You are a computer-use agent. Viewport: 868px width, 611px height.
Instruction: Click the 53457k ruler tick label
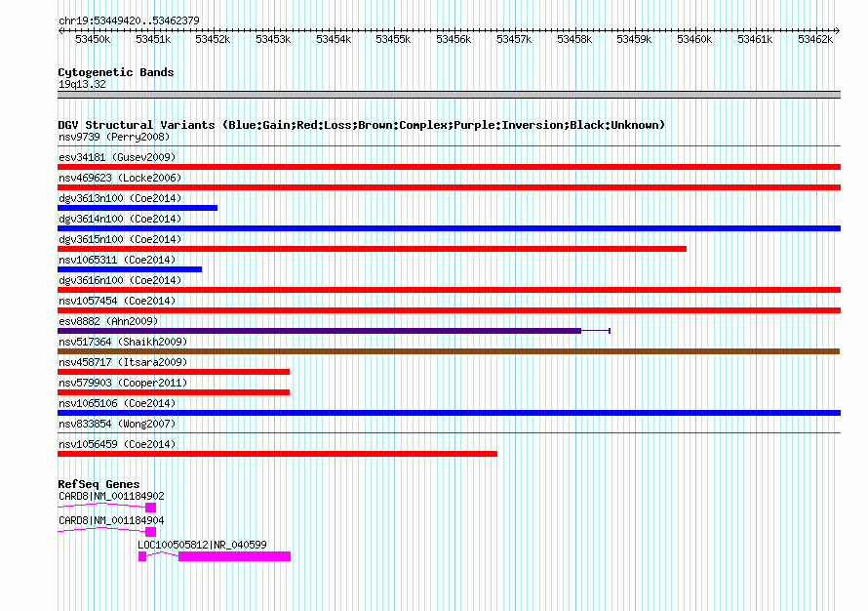[514, 39]
